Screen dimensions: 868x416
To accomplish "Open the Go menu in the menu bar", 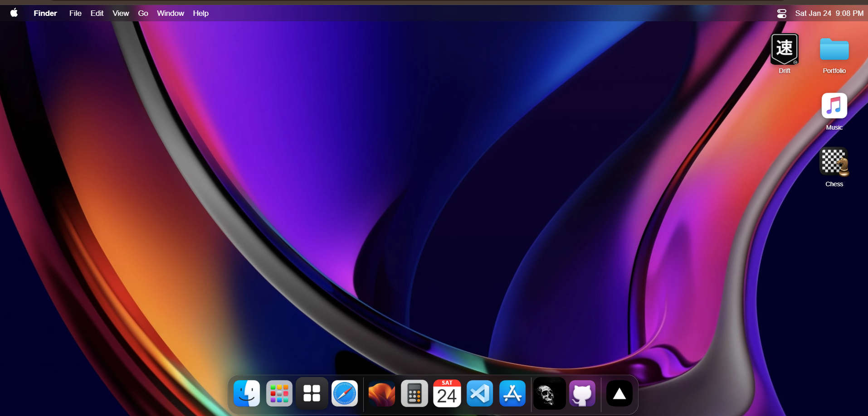I will point(143,13).
